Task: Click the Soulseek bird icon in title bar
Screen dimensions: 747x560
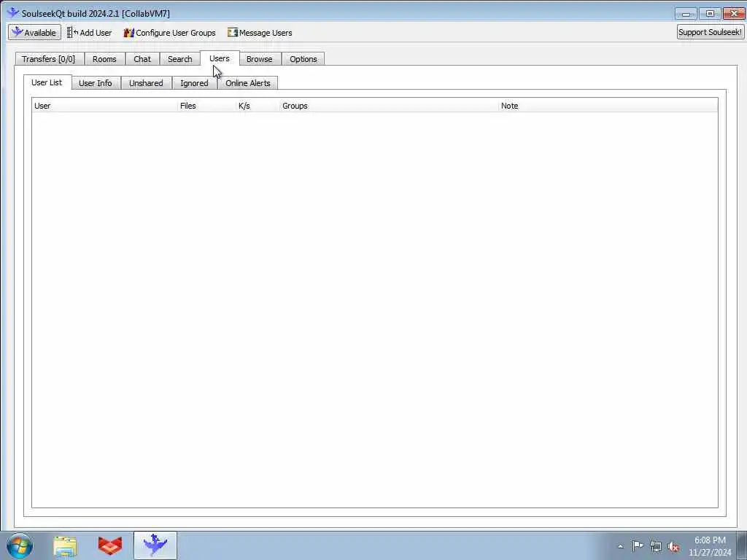Action: (x=13, y=13)
